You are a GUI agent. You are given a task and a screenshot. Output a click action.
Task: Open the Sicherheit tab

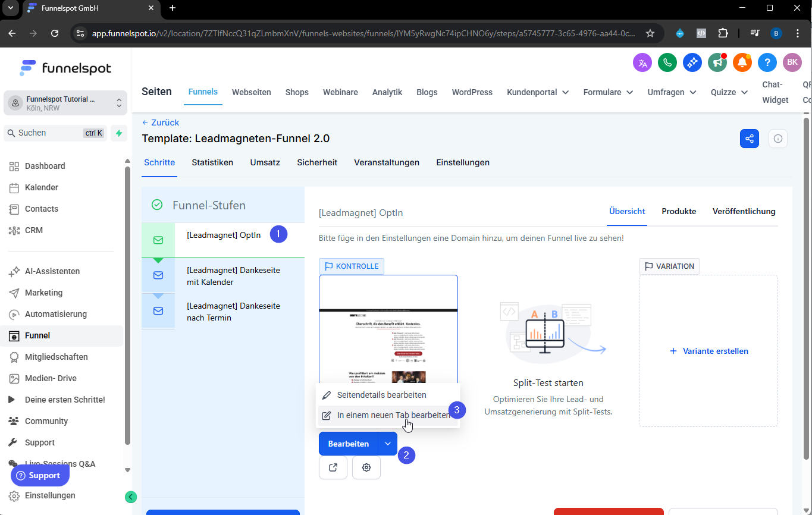point(317,162)
